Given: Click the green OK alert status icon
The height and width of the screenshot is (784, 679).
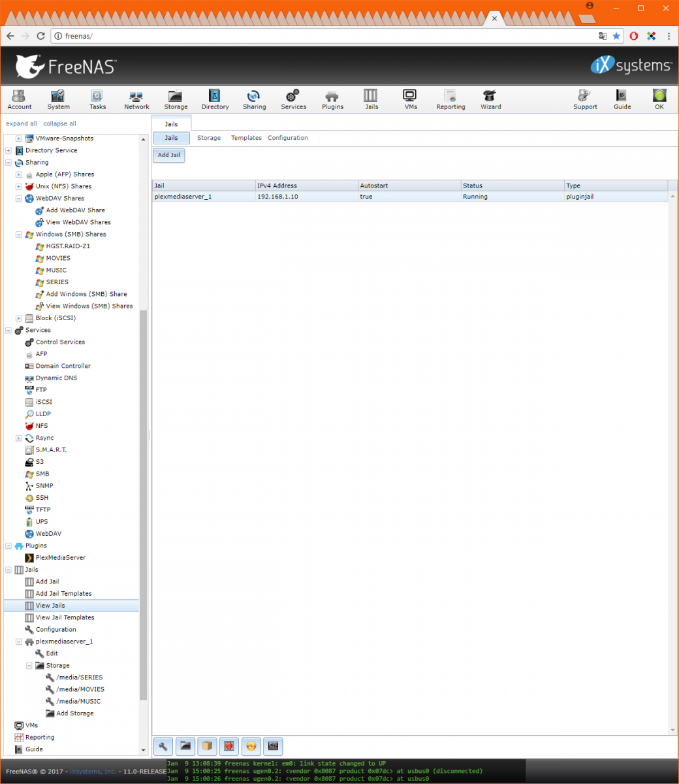Looking at the screenshot, I should pyautogui.click(x=659, y=99).
